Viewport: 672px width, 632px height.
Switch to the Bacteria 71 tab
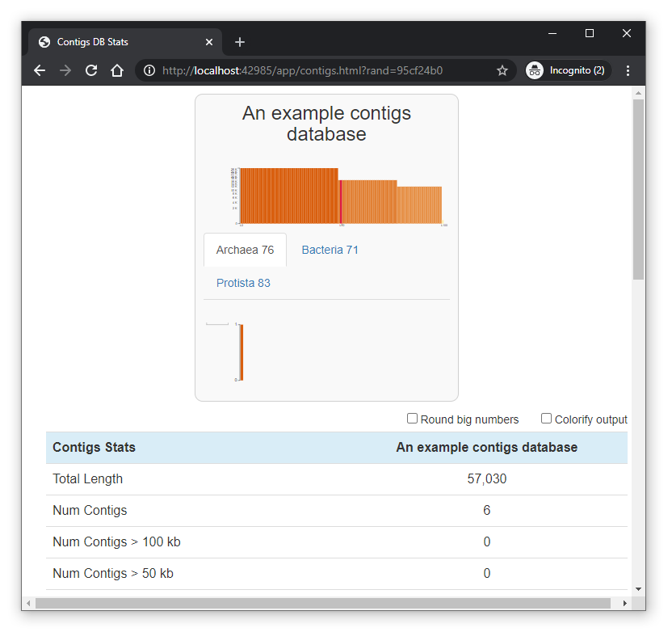[x=330, y=250]
